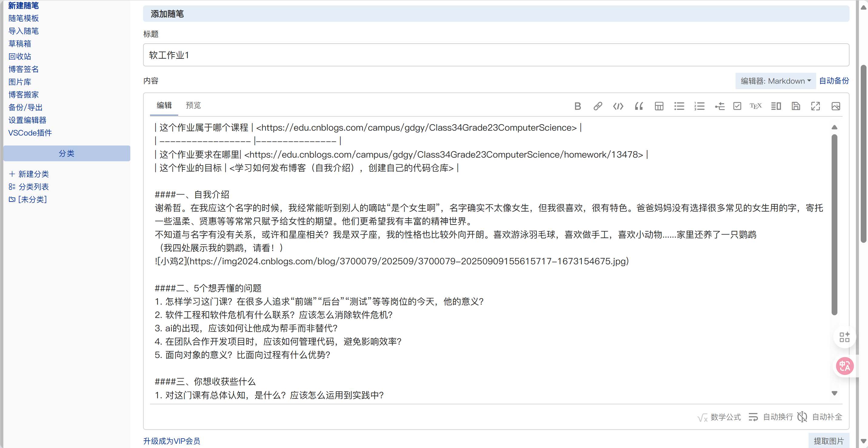Enter fullscreen editing mode
868x448 pixels.
815,106
